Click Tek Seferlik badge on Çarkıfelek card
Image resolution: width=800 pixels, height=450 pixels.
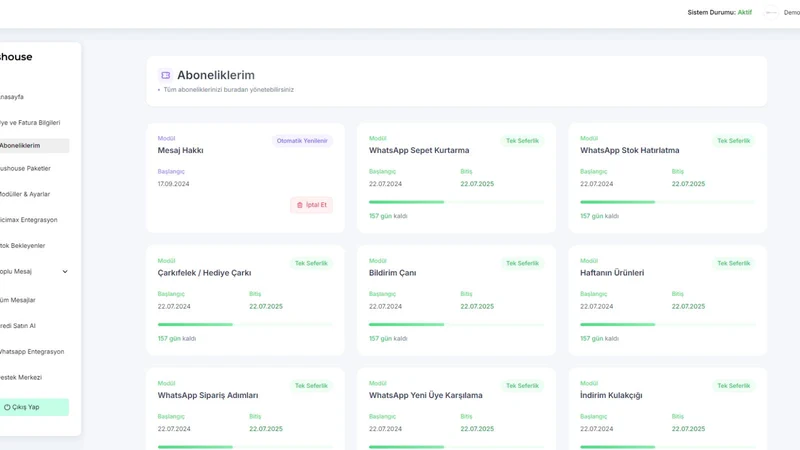tap(311, 263)
